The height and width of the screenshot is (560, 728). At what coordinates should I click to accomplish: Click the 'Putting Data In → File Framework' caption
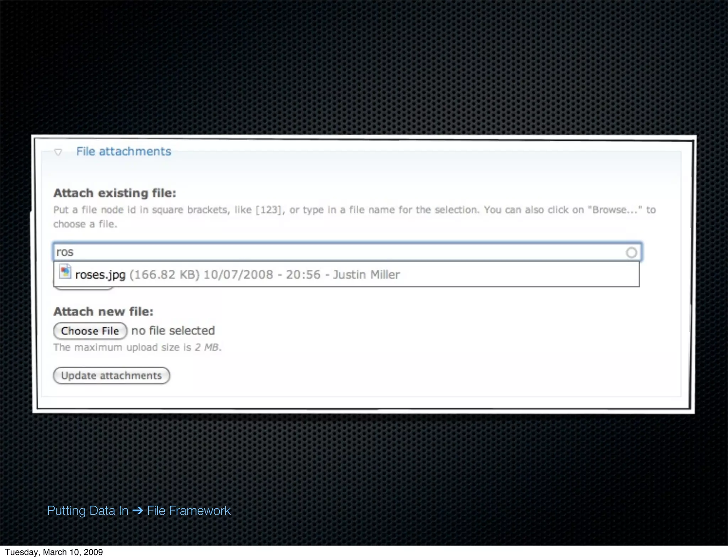[x=139, y=511]
